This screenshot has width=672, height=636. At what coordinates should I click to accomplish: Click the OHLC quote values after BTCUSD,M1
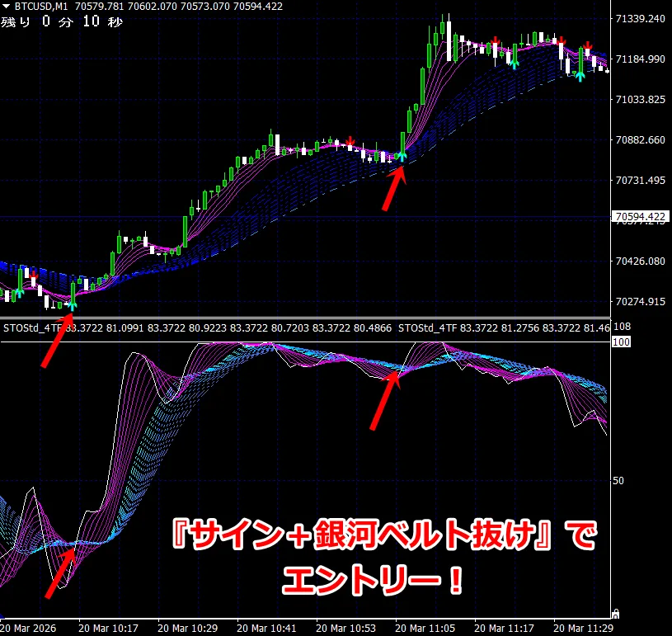click(x=179, y=7)
